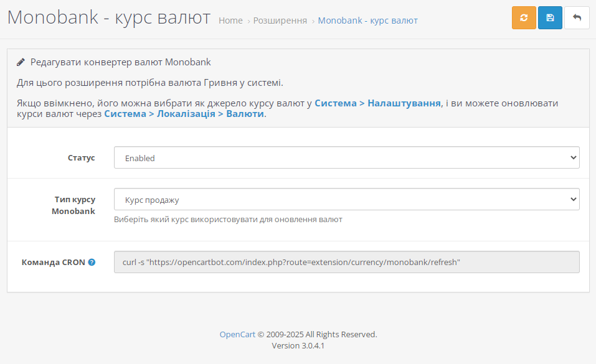Click the orange refresh rates button
This screenshot has width=596, height=364.
(x=524, y=18)
